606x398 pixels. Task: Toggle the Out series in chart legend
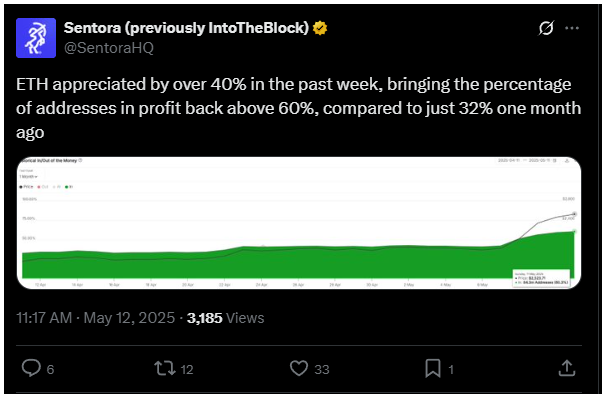(43, 187)
